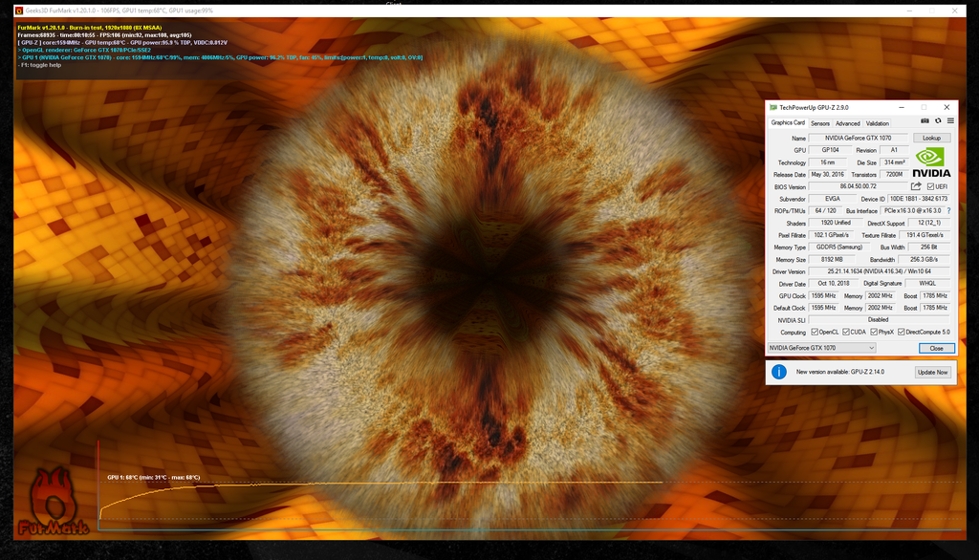Viewport: 979px width, 560px height.
Task: Click the Name field NVIDIA GeForce GTX 1070
Action: tap(858, 138)
